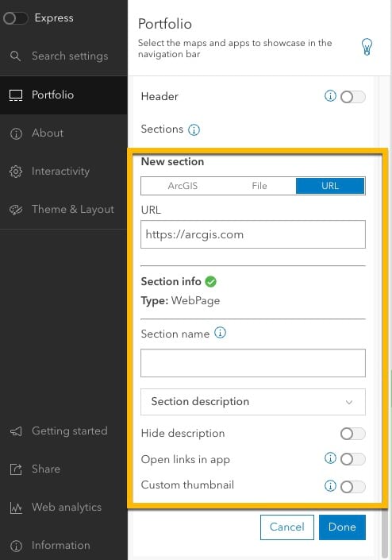
Task: Click the 'Type: WebPage' text
Action: (x=180, y=301)
